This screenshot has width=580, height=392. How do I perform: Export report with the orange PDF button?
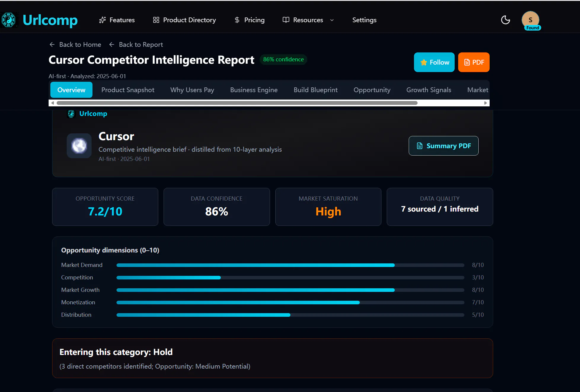click(x=474, y=62)
